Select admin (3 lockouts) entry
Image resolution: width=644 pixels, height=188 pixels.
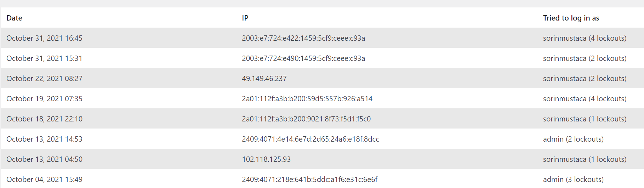pyautogui.click(x=573, y=180)
